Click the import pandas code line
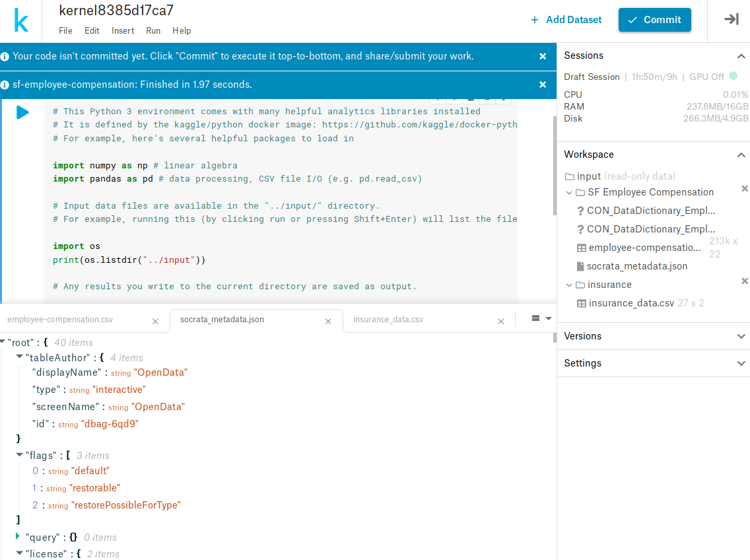Viewport: 750px width, 560px height. coord(237,179)
